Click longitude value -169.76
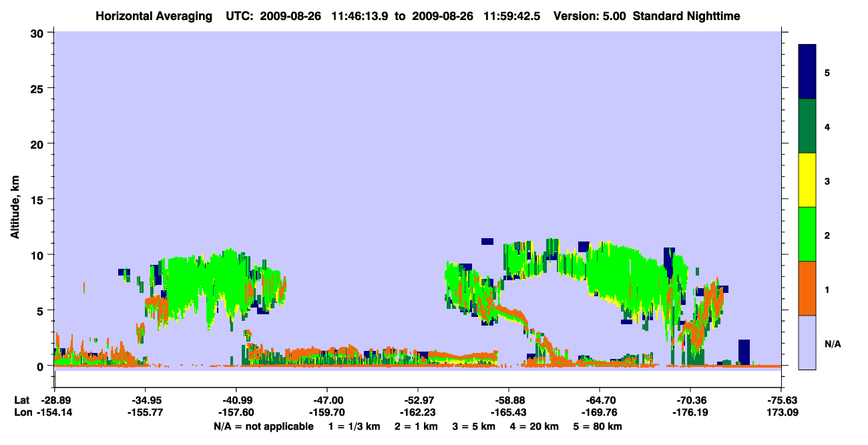Image resolution: width=868 pixels, height=445 pixels. click(600, 412)
